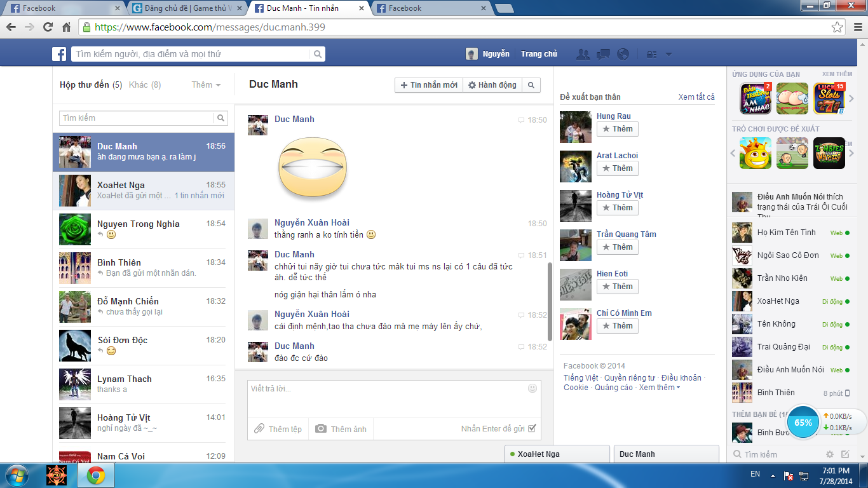Viewport: 868px width, 488px height.
Task: Expand the Thêm dropdown in inbox header
Action: 206,85
